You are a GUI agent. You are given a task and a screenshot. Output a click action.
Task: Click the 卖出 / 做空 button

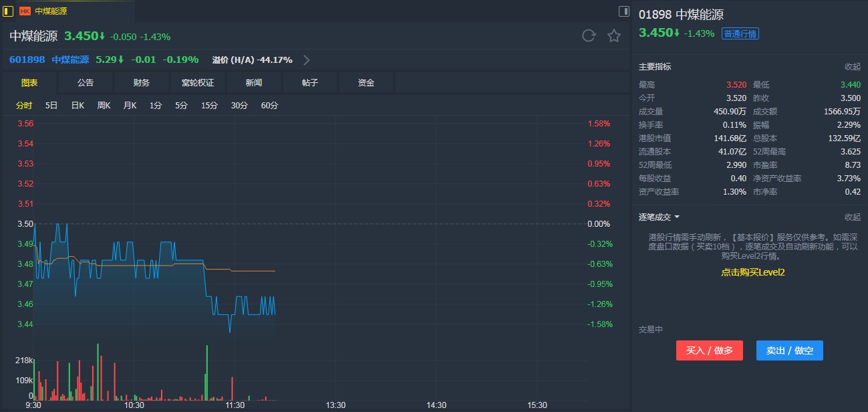point(790,350)
